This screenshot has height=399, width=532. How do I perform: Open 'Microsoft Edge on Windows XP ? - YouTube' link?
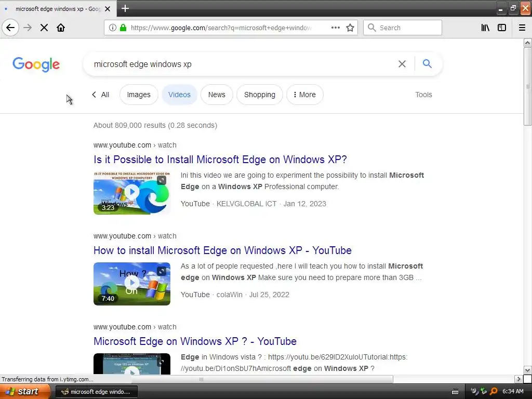195,341
